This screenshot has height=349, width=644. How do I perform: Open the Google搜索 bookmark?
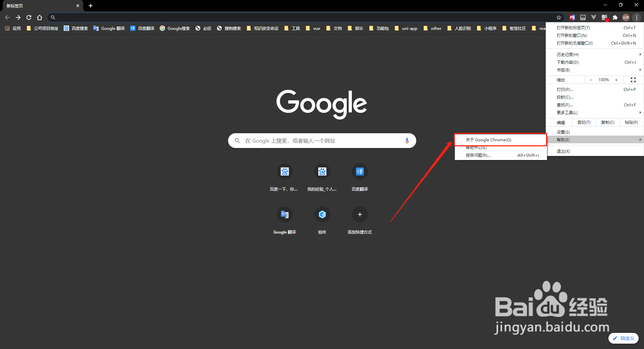175,29
